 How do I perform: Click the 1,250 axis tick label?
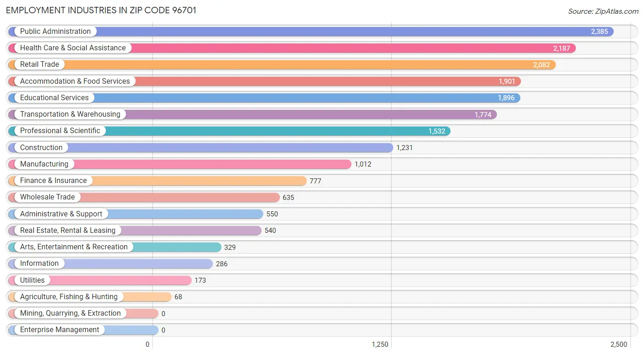click(x=380, y=344)
